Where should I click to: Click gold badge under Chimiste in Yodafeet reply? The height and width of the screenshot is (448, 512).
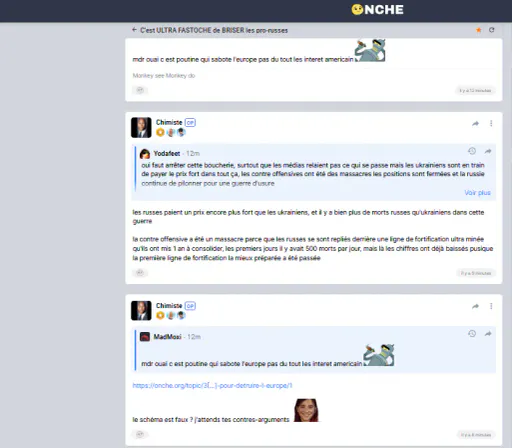pyautogui.click(x=160, y=132)
